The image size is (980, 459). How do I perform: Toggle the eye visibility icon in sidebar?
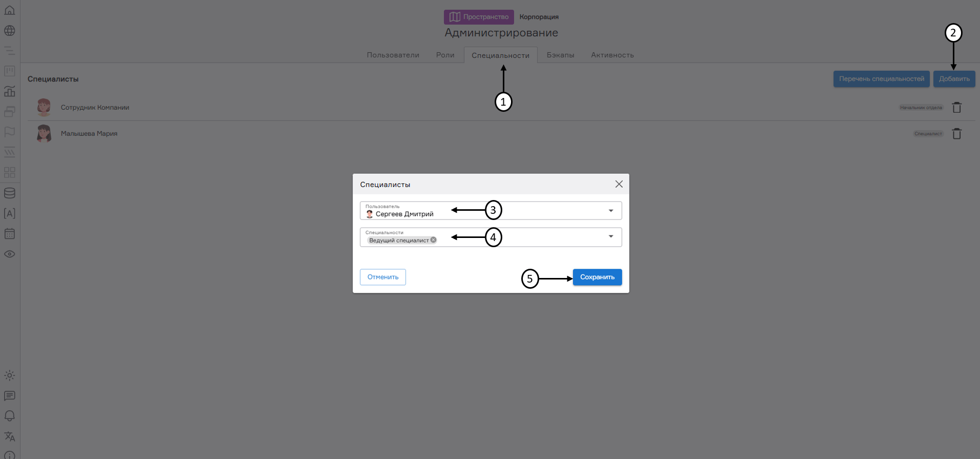[x=10, y=254]
